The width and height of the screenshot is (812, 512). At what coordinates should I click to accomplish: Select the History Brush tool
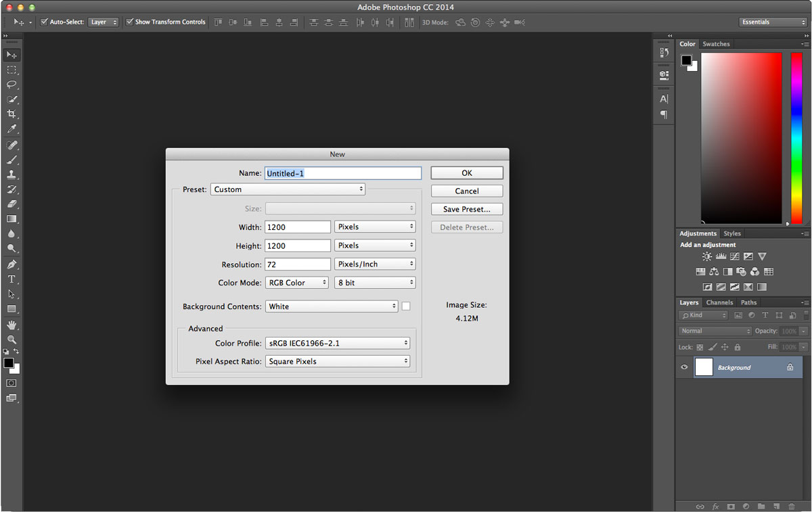point(12,189)
